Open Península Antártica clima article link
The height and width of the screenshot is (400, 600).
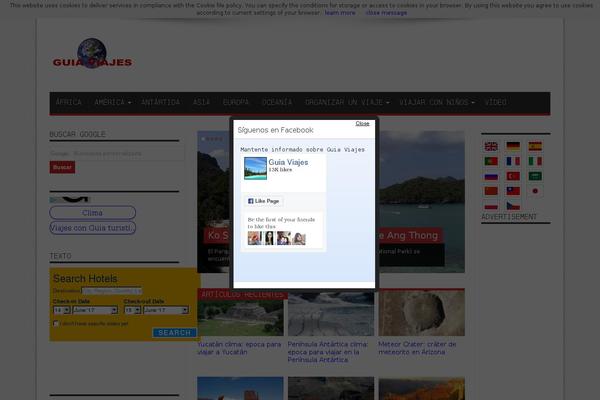[x=328, y=352]
